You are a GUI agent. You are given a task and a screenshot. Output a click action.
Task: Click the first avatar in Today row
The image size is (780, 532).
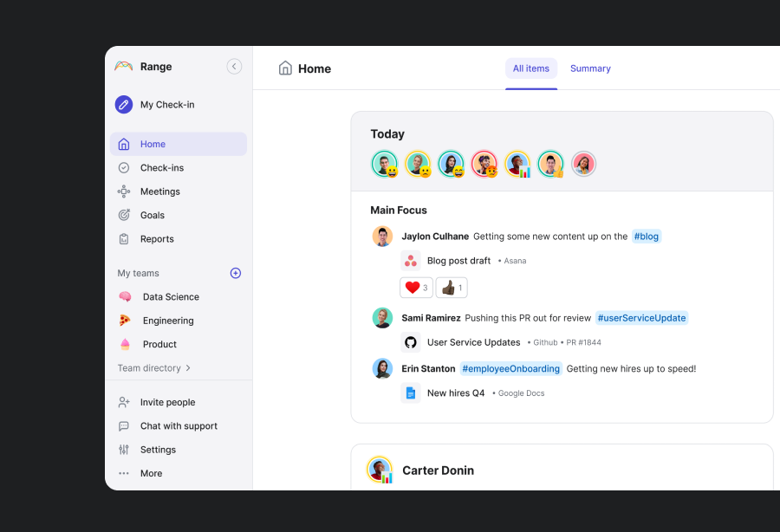point(384,164)
